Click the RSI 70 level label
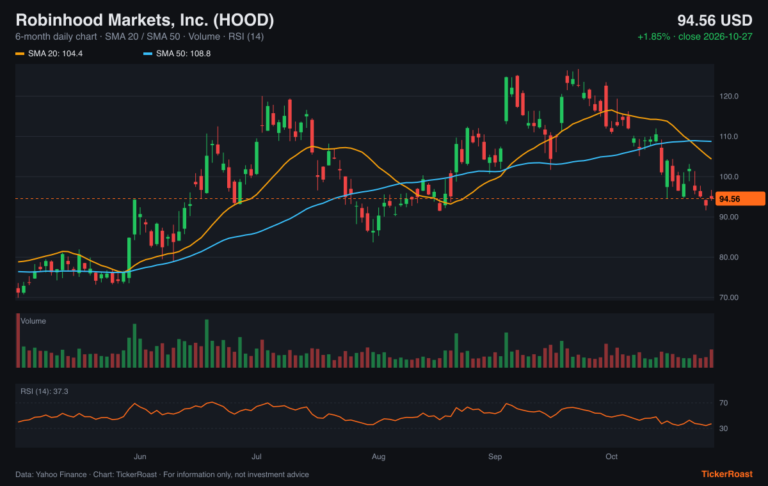Screen dimensions: 768x486 click(x=723, y=403)
